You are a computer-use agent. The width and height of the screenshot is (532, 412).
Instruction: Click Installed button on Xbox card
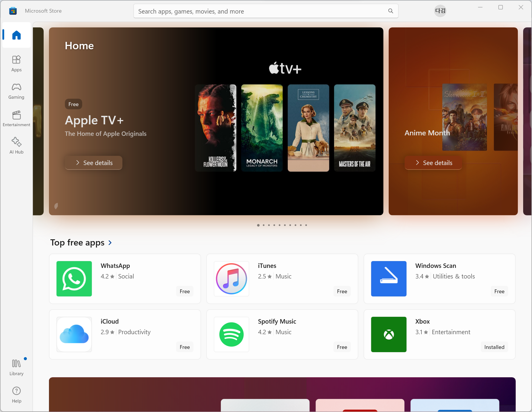494,347
